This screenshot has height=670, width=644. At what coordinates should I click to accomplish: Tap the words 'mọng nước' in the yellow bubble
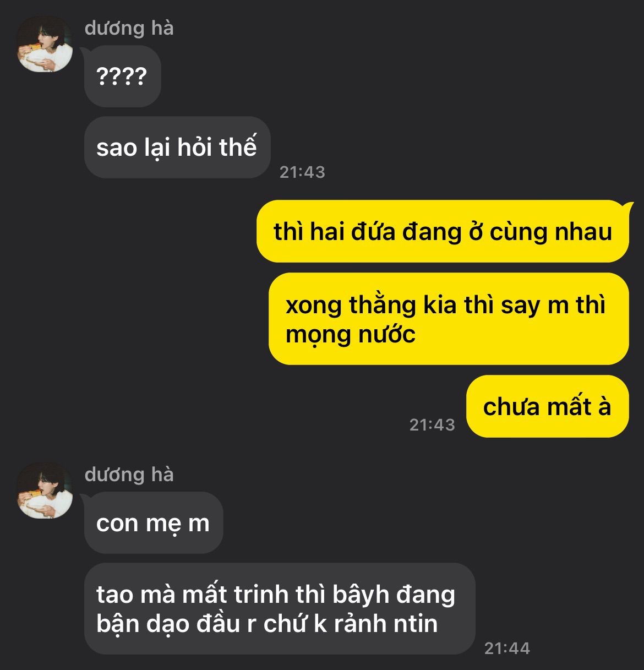click(351, 335)
